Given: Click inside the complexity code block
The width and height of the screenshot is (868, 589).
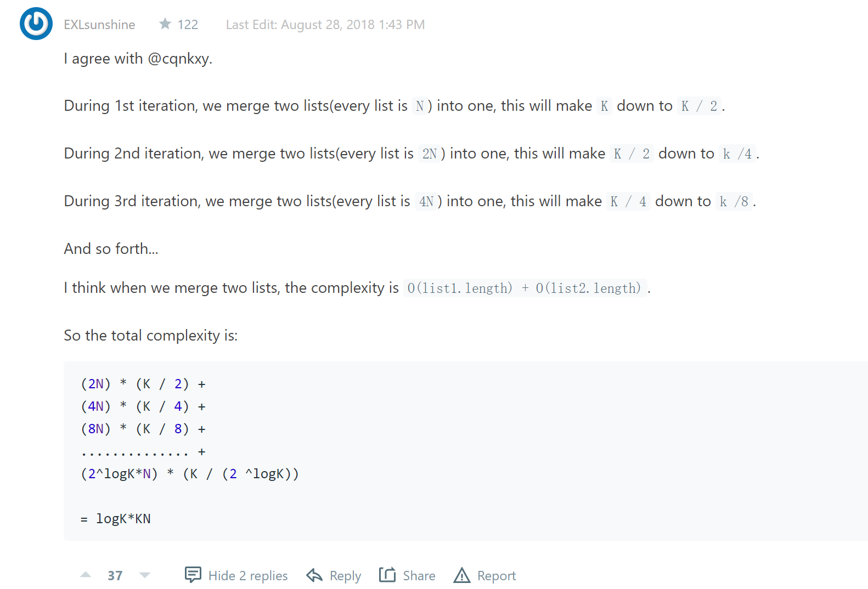Looking at the screenshot, I should 466,451.
